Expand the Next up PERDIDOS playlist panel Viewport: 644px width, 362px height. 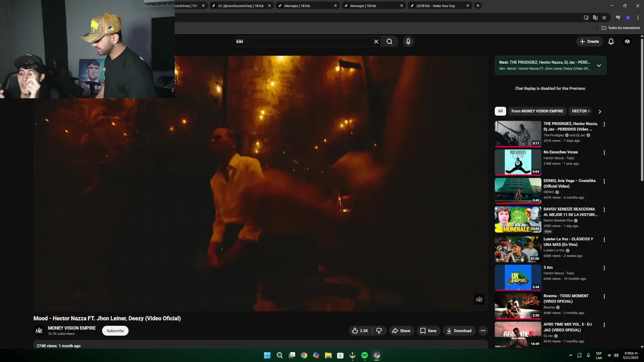tap(599, 65)
